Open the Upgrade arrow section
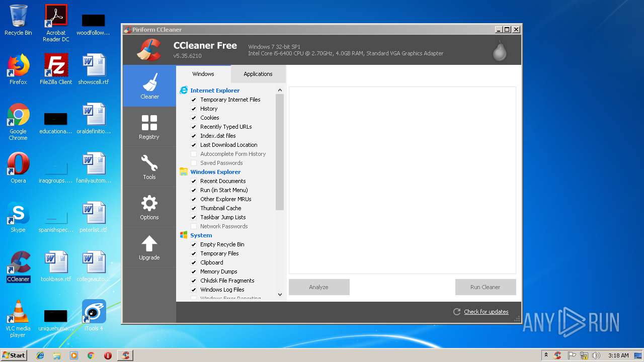 (149, 247)
